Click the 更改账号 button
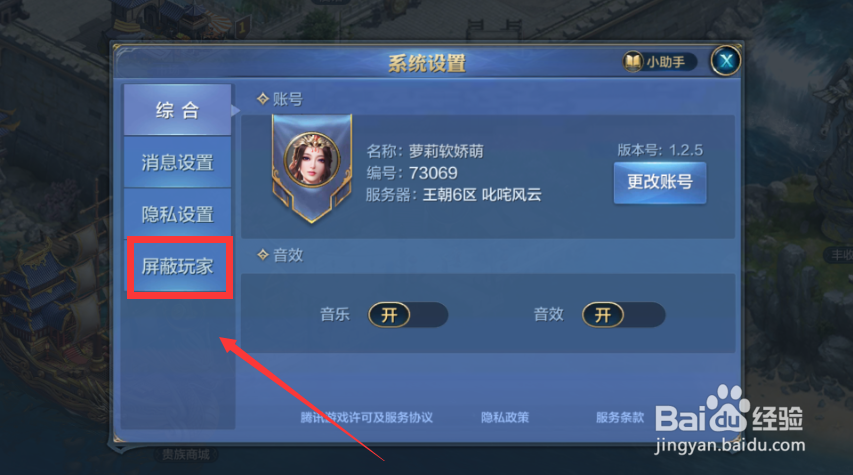 click(660, 182)
